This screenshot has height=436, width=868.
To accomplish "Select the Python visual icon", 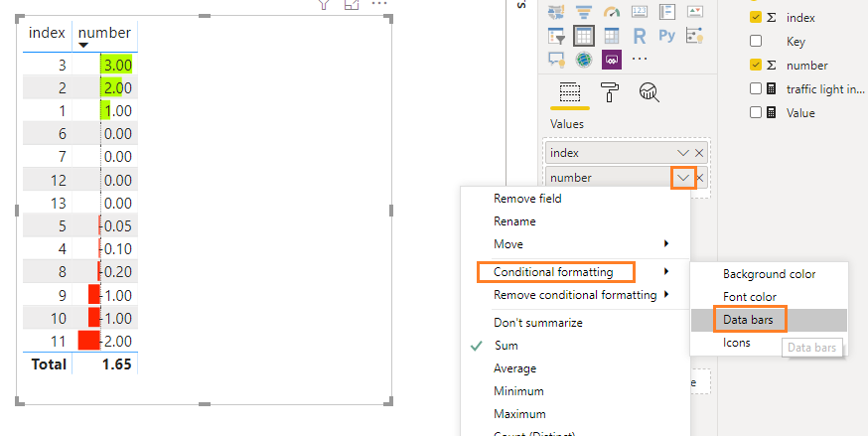I will coord(667,36).
